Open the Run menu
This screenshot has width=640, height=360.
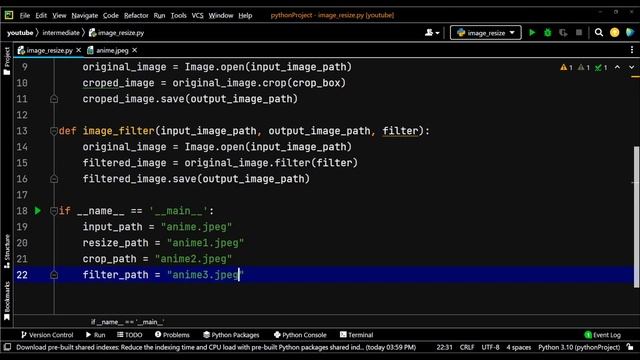pos(159,16)
